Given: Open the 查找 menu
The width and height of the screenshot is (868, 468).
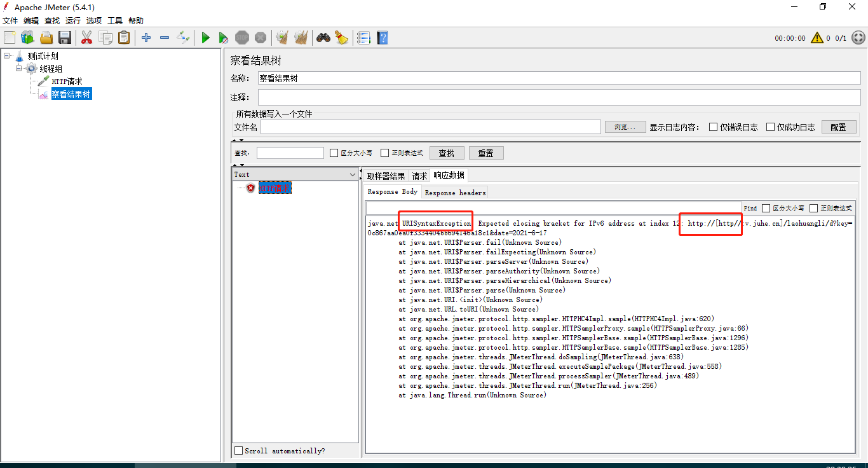Looking at the screenshot, I should [52, 21].
